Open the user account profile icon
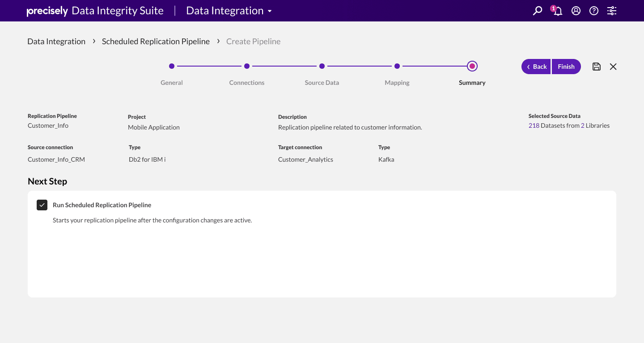This screenshot has width=644, height=343. click(x=576, y=11)
